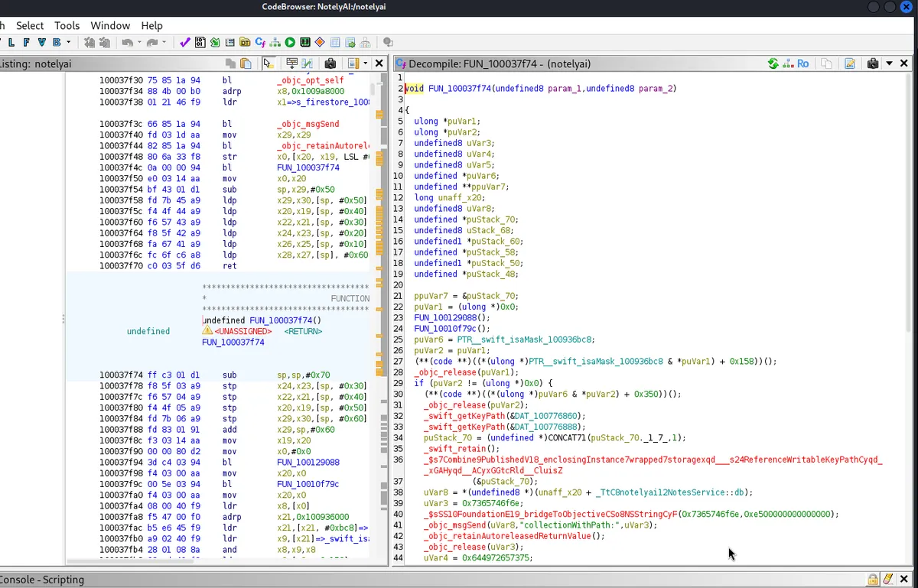The image size is (918, 588).
Task: Open the Window menu
Action: [110, 25]
